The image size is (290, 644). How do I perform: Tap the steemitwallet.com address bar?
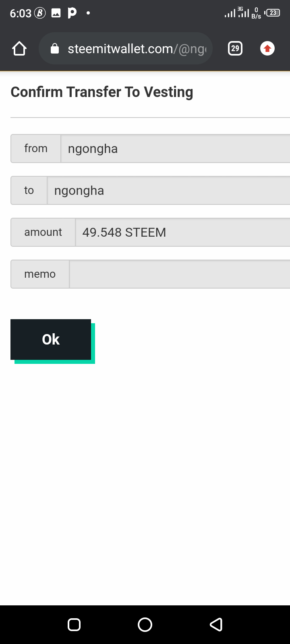click(126, 48)
